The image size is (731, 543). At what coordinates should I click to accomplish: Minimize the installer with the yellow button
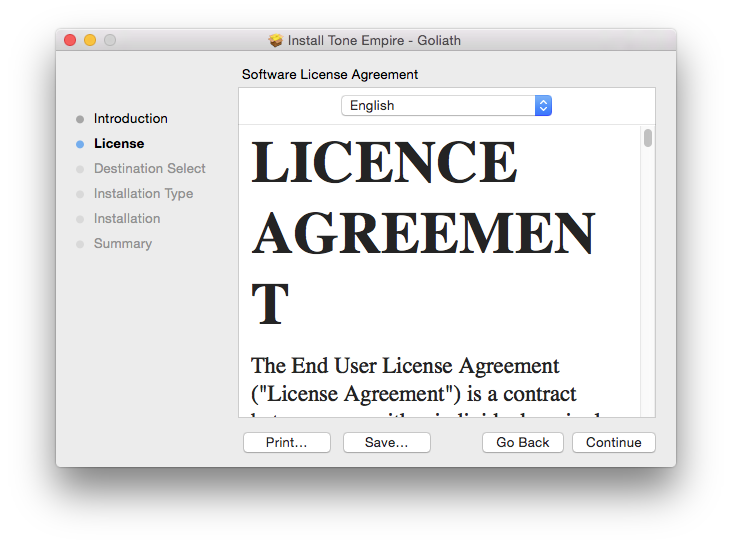click(90, 40)
